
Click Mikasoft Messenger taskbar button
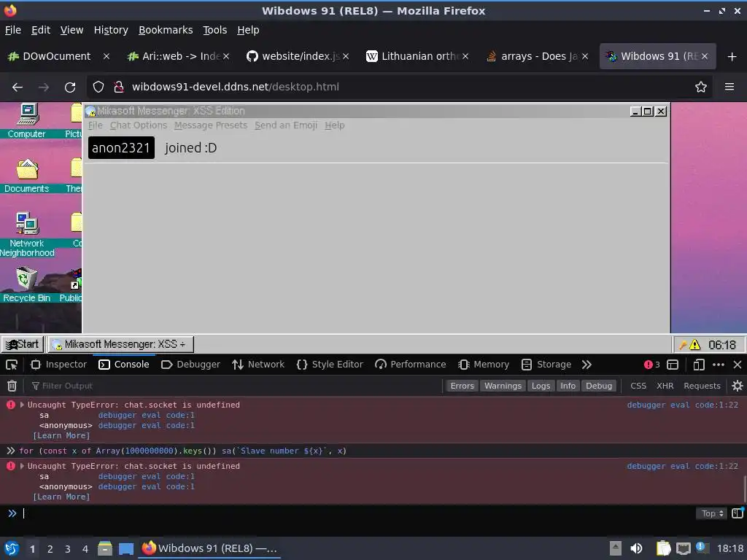(120, 344)
